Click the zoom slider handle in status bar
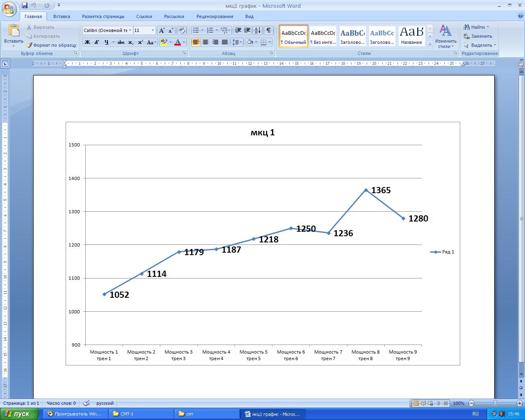The height and width of the screenshot is (420, 525). pyautogui.click(x=495, y=403)
